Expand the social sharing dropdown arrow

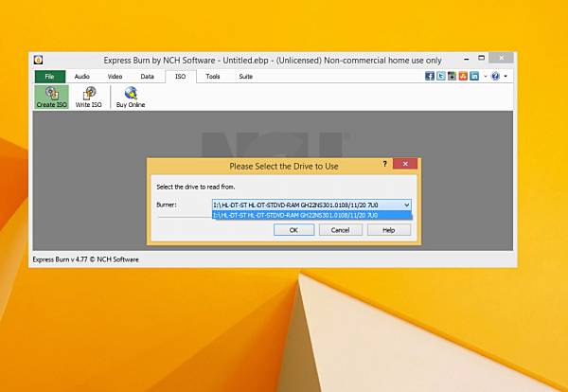point(486,76)
